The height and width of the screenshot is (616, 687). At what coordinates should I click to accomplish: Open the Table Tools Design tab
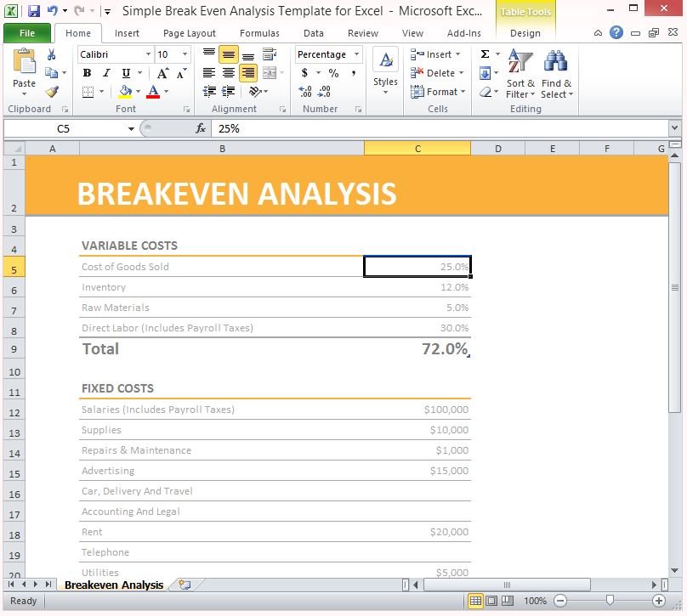pos(525,33)
